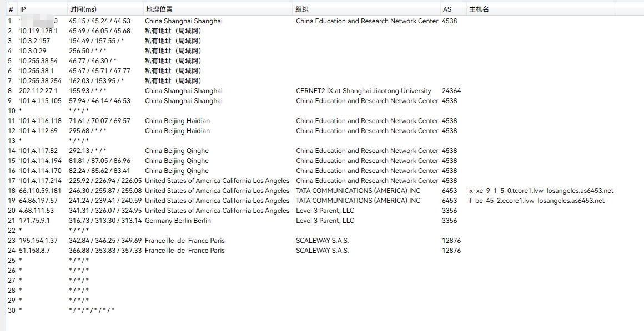644x331 pixels.
Task: Click the IP column header
Action: pyautogui.click(x=23, y=9)
